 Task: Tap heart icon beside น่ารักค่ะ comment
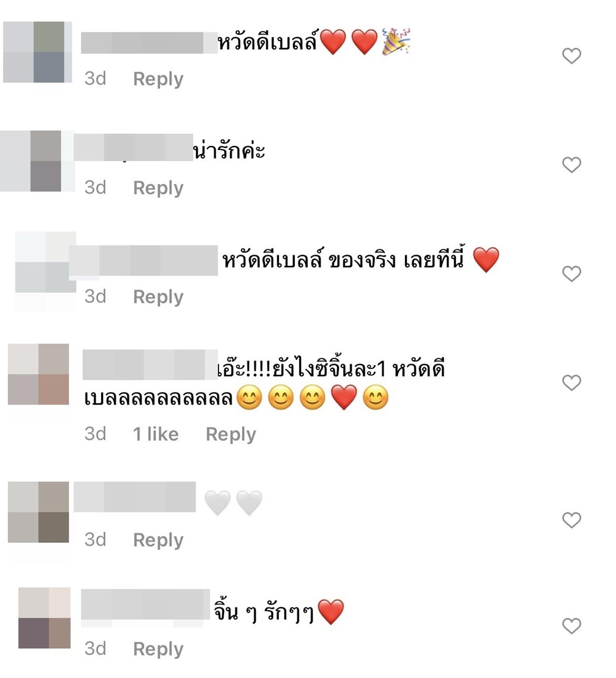[x=572, y=165]
